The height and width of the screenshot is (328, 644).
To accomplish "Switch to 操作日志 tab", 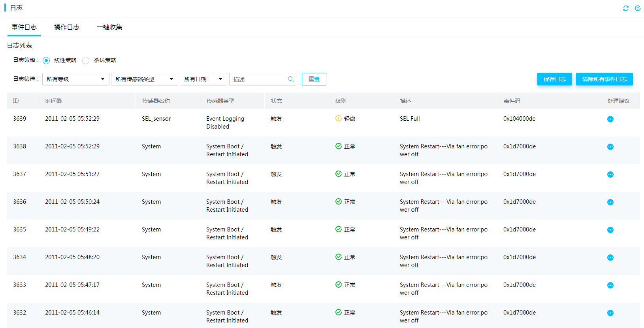I will 67,27.
